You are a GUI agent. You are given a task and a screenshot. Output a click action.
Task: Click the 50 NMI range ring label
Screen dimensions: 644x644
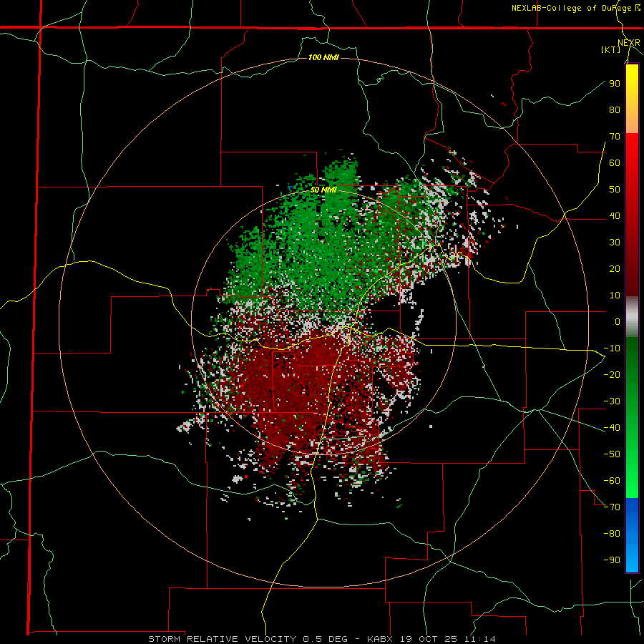tap(323, 190)
